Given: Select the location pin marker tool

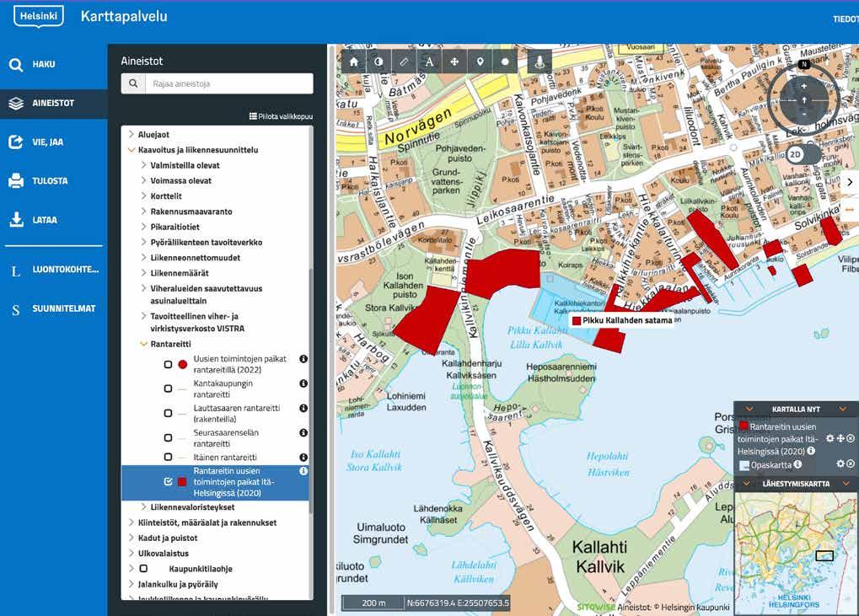Looking at the screenshot, I should [480, 62].
